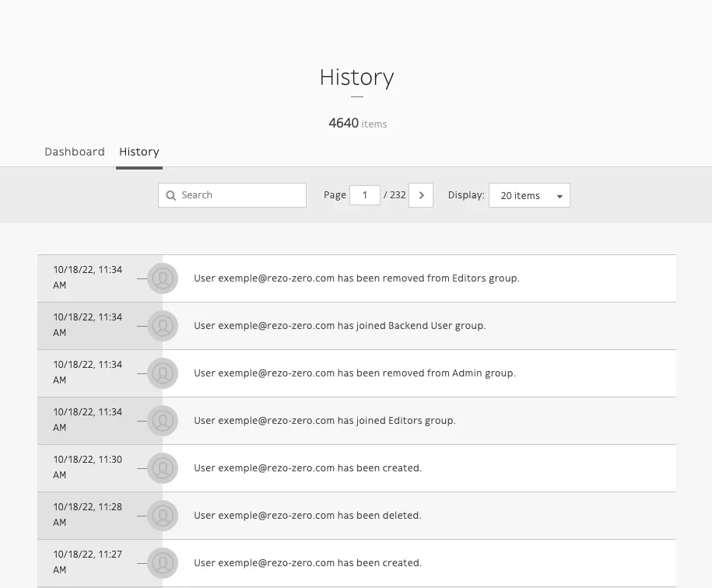Click avatar icon beside 11:30 AM created entry
The height and width of the screenshot is (588, 712).
(x=163, y=468)
